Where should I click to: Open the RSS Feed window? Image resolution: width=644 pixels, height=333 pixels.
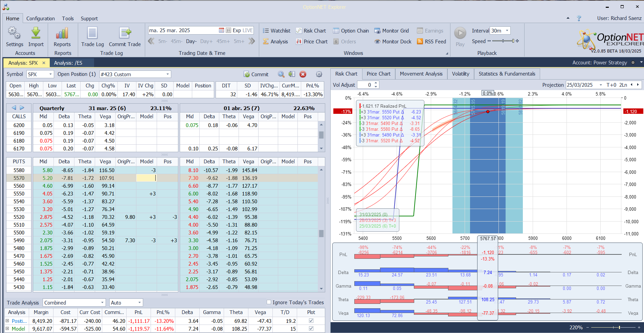pos(431,41)
